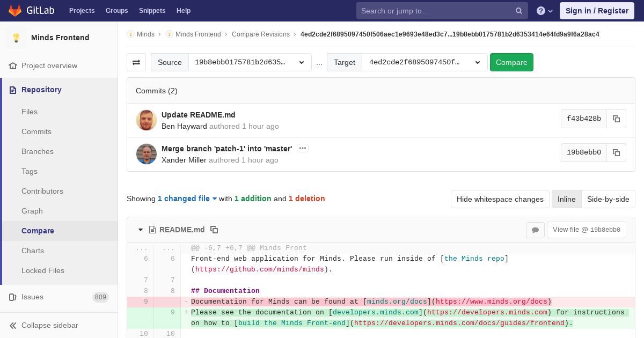Click README.md file name in diff header

click(x=182, y=230)
